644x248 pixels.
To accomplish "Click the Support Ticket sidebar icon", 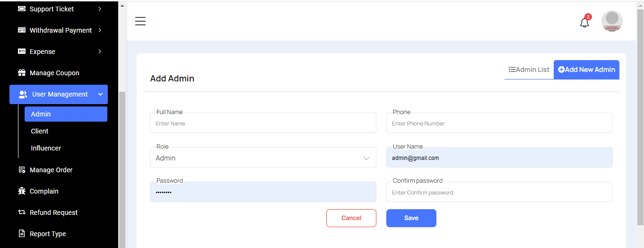I will (22, 9).
